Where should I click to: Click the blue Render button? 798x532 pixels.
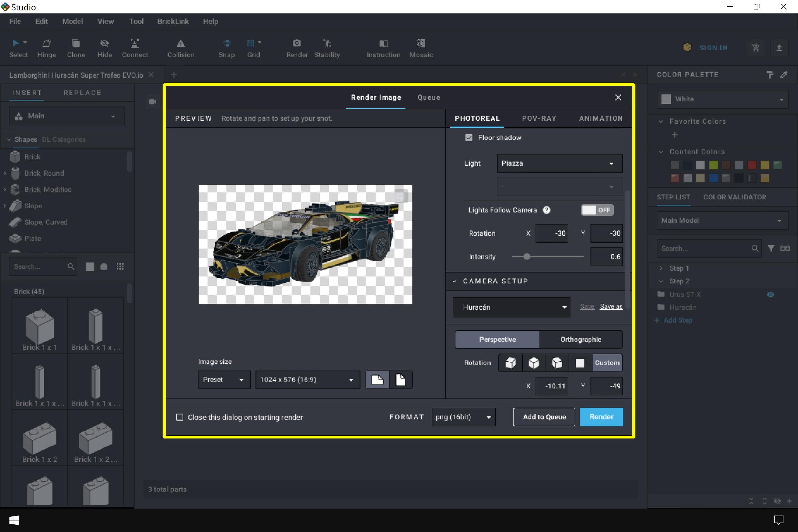pyautogui.click(x=601, y=417)
